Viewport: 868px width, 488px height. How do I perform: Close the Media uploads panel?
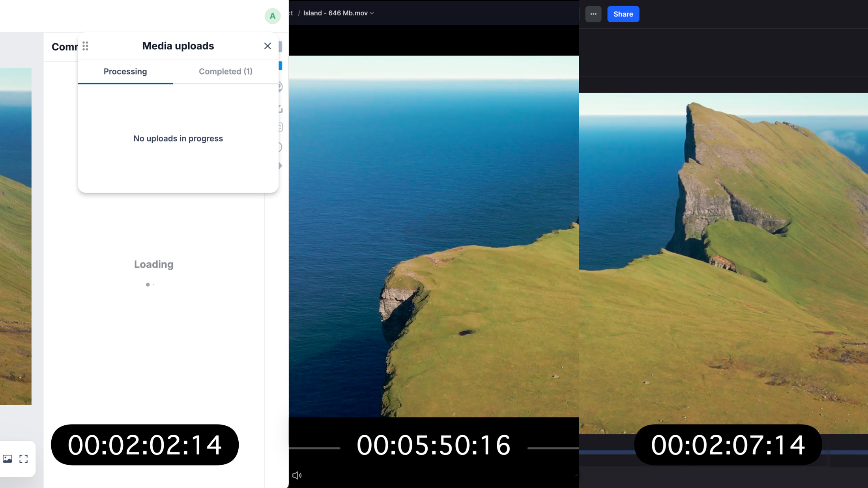pyautogui.click(x=268, y=46)
